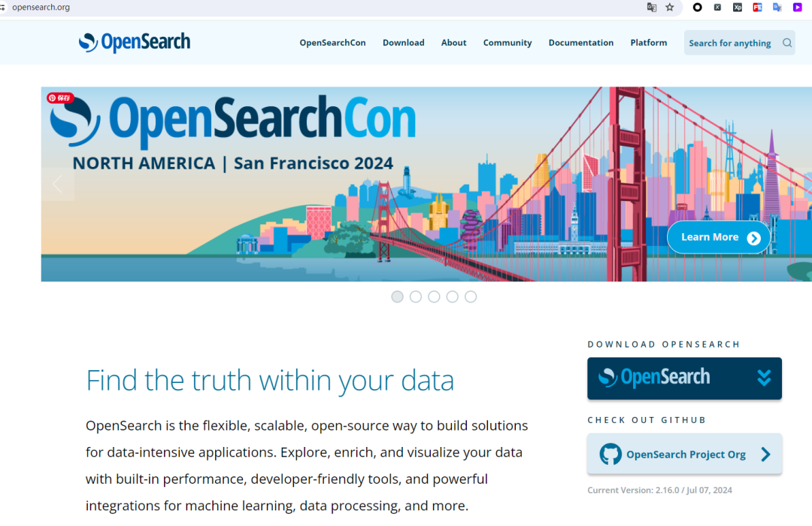This screenshot has height=526, width=812.
Task: Click the arrow circle inside Learn More
Action: (x=753, y=238)
